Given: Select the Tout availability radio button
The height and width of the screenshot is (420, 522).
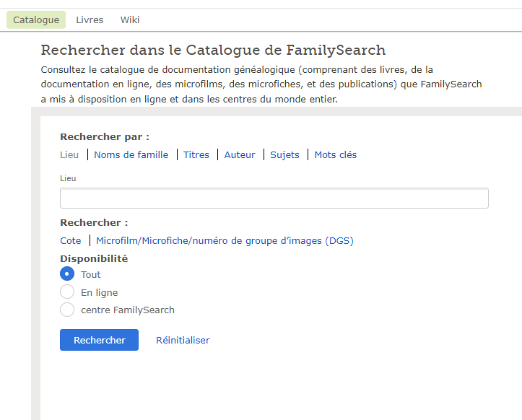Looking at the screenshot, I should pyautogui.click(x=67, y=274).
